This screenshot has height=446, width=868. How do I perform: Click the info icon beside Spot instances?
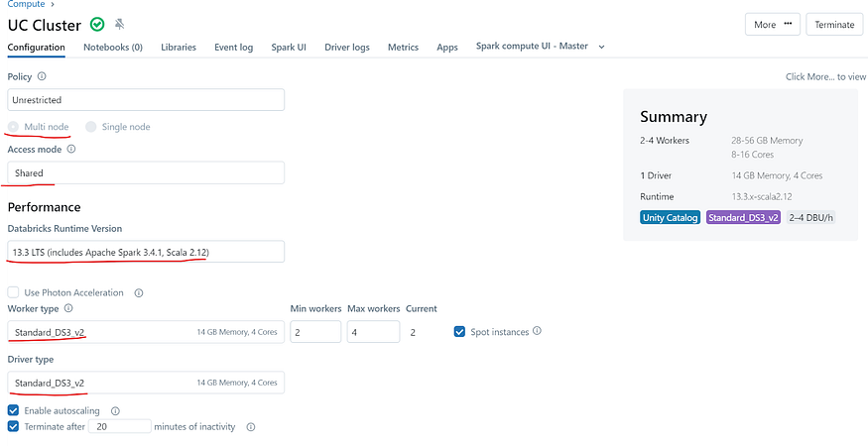point(537,331)
